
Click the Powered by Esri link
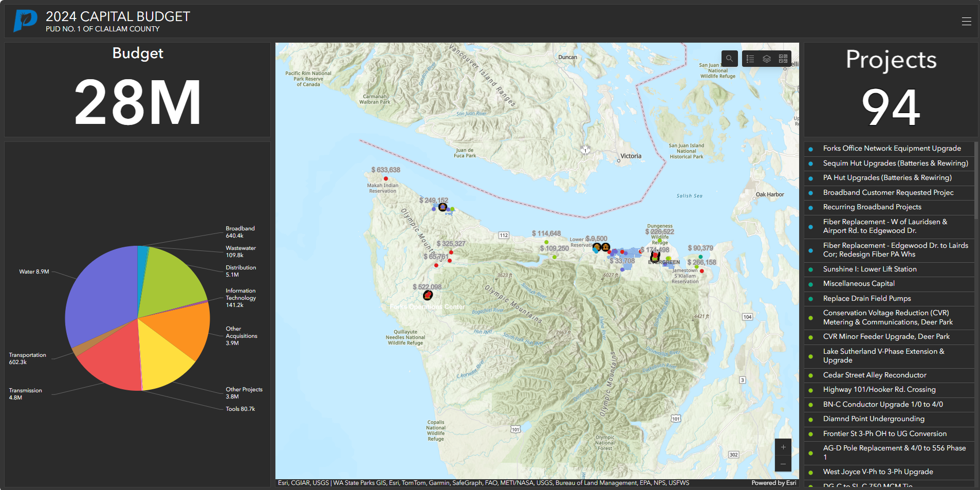coord(773,483)
